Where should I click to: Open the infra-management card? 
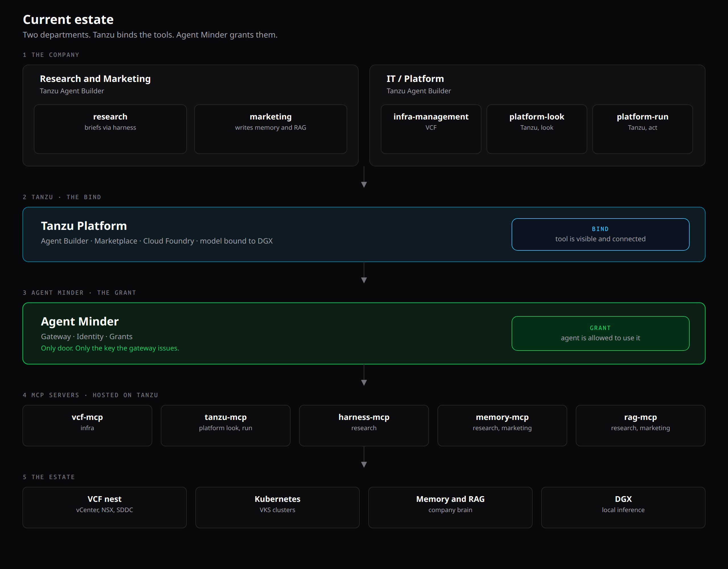click(431, 129)
